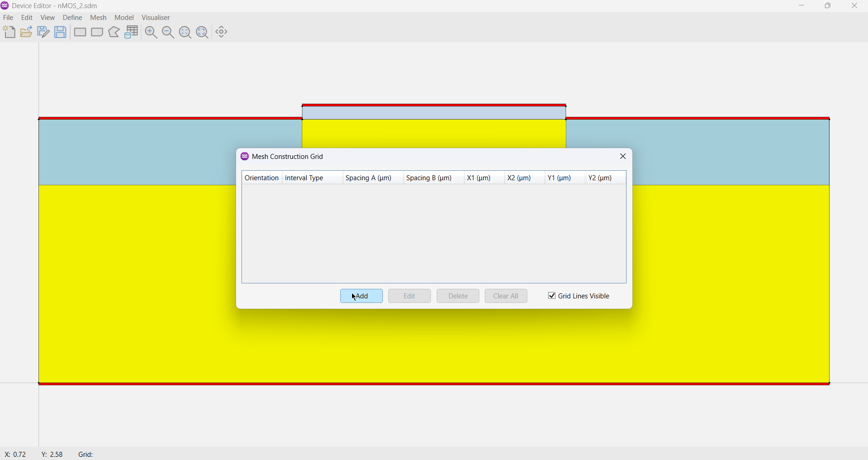The height and width of the screenshot is (460, 868).
Task: Open the Edit menu
Action: [x=27, y=18]
